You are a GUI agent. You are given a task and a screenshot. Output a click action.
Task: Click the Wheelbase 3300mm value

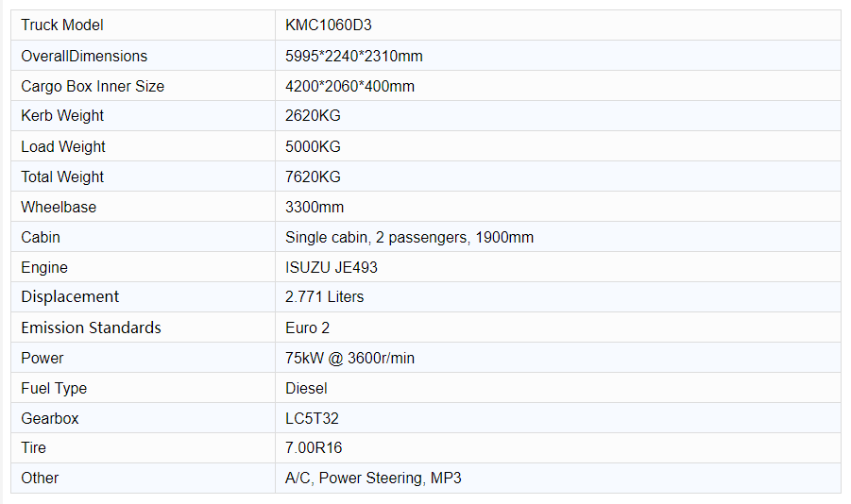[x=315, y=207]
